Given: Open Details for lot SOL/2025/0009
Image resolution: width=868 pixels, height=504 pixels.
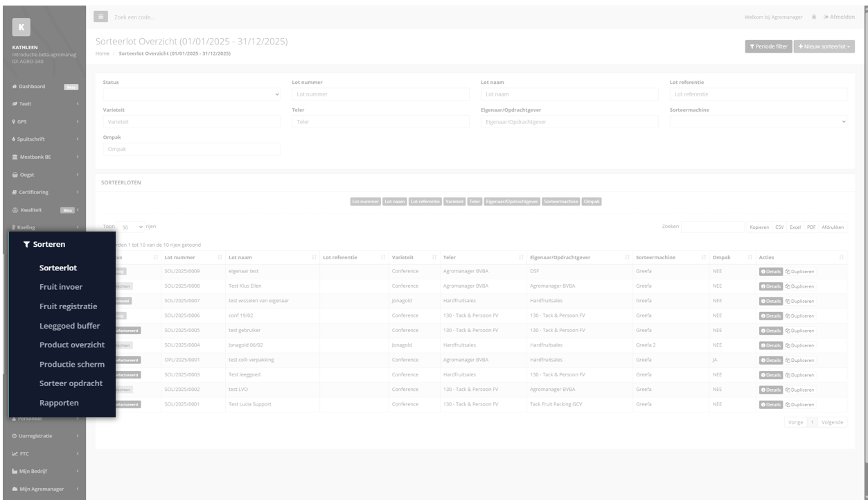Looking at the screenshot, I should click(770, 271).
